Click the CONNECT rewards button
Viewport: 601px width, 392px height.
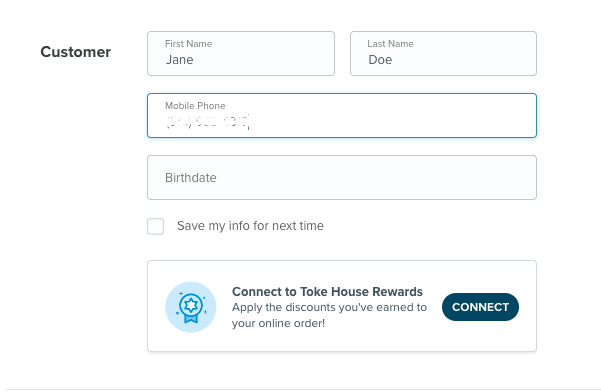480,307
